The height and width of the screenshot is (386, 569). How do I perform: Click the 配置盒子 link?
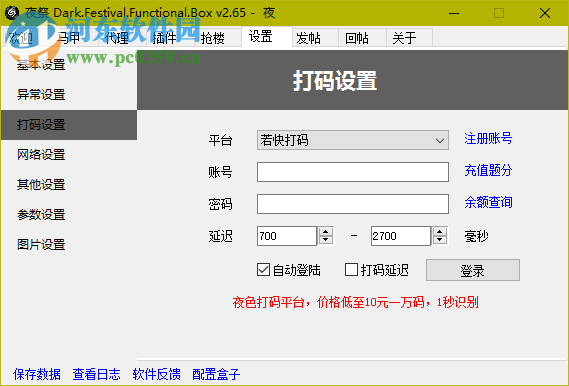(x=216, y=374)
